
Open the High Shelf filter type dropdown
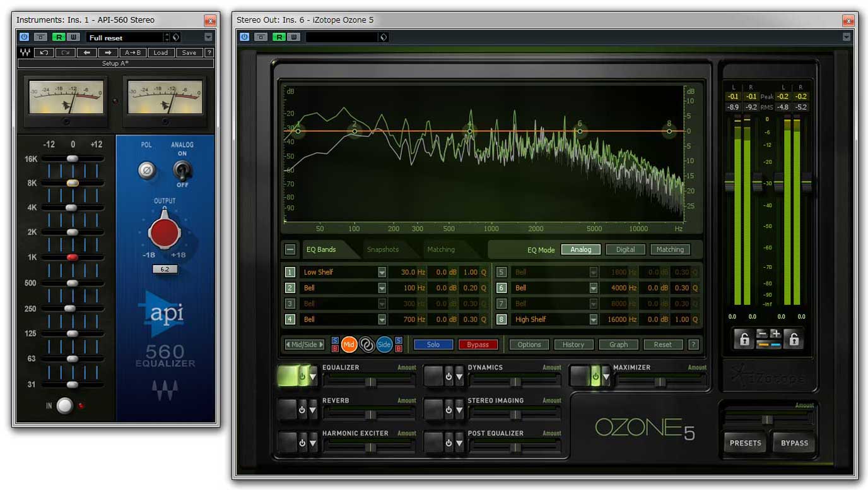click(594, 320)
